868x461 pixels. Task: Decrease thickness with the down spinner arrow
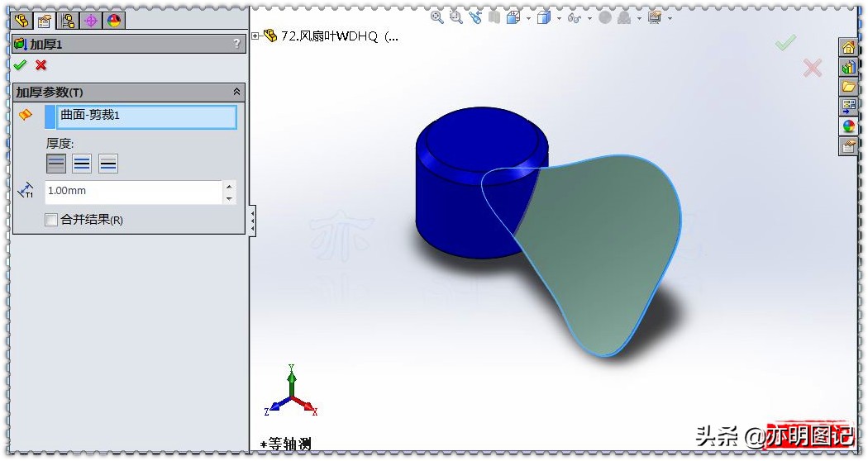[x=229, y=198]
